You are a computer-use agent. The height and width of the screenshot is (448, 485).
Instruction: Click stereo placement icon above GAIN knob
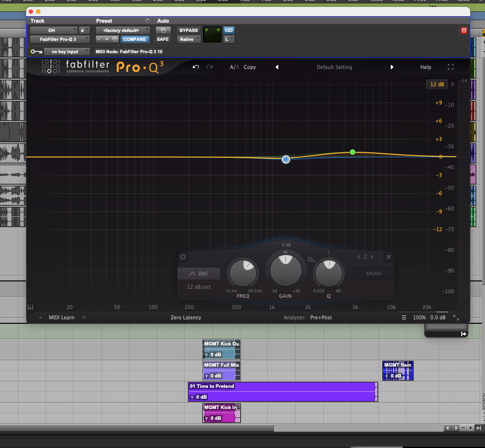(285, 252)
